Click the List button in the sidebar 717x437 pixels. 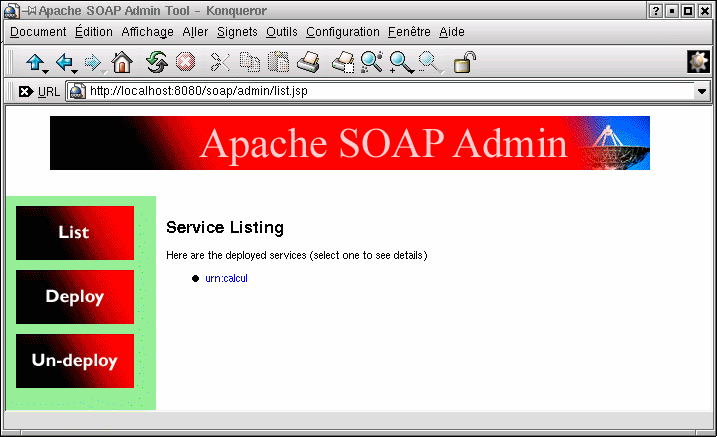click(x=75, y=233)
